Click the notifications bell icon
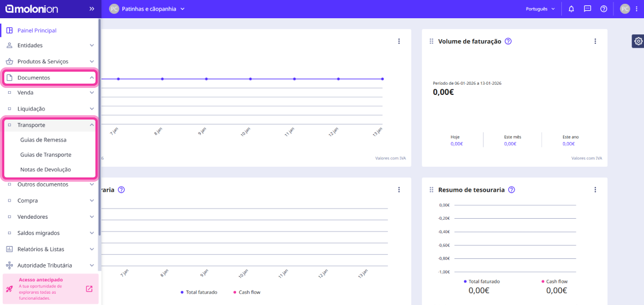644x305 pixels. [x=571, y=9]
